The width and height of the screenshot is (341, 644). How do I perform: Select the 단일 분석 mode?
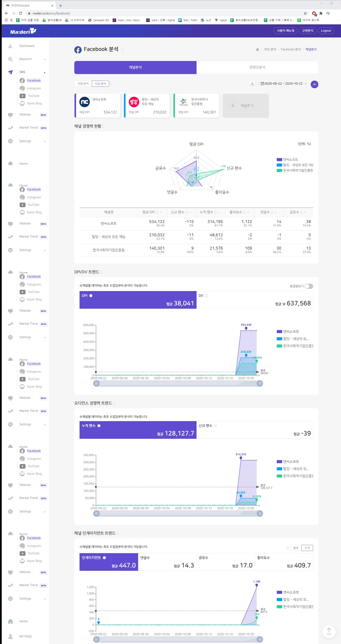tap(83, 84)
